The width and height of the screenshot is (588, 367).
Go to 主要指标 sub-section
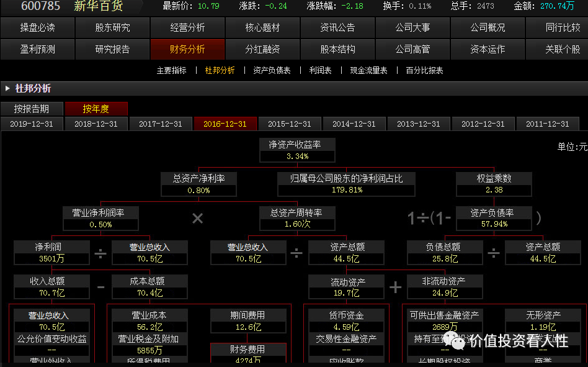pos(171,71)
